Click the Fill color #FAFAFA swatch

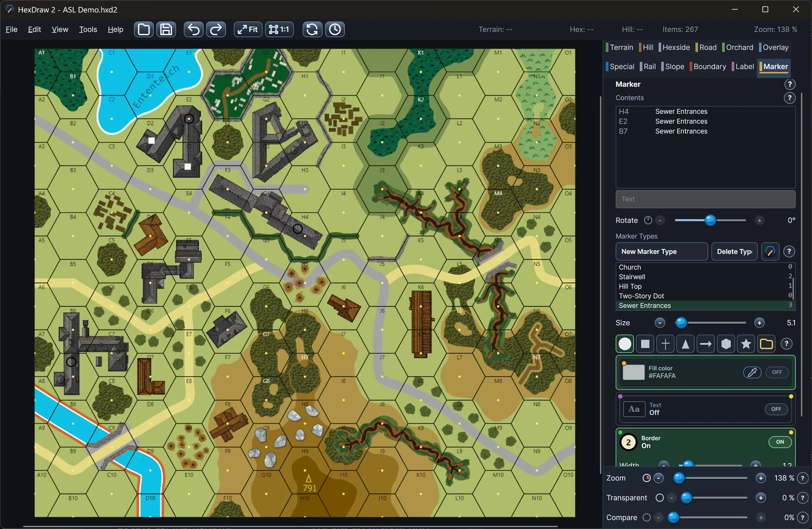point(633,372)
